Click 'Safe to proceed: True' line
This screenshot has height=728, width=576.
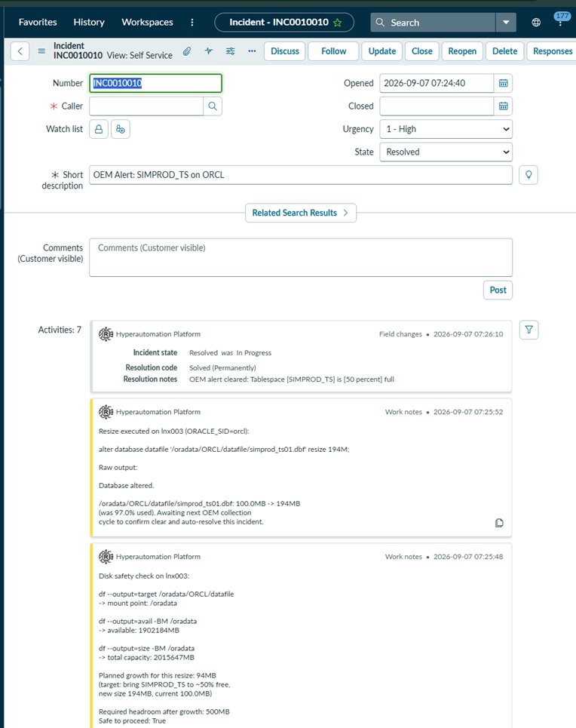coord(132,721)
